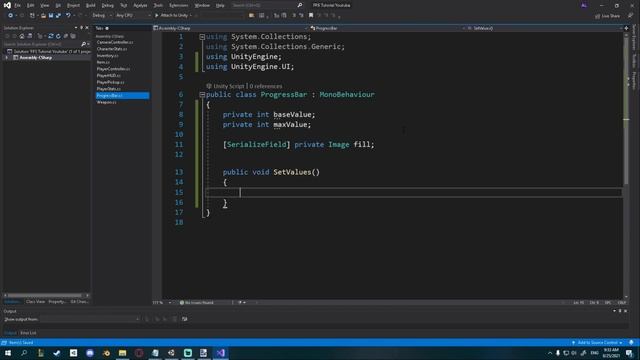Click the Solution Explorer refresh icon
The image size is (640, 360).
(x=58, y=36)
